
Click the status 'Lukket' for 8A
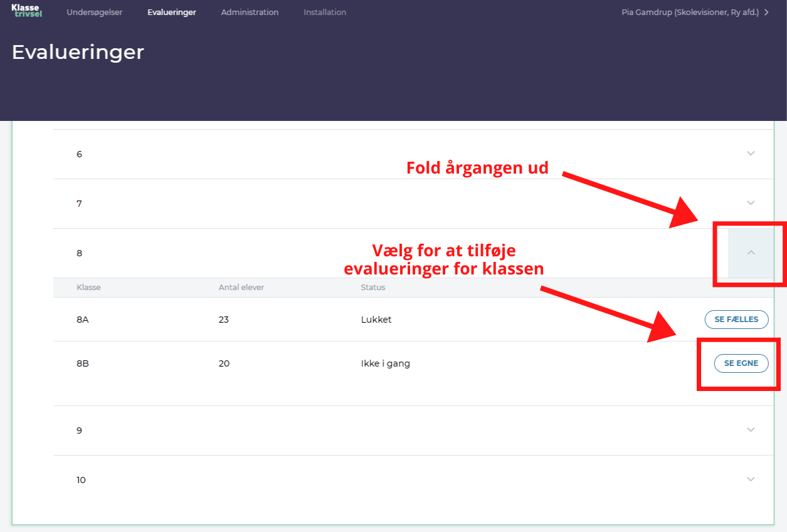(x=376, y=320)
